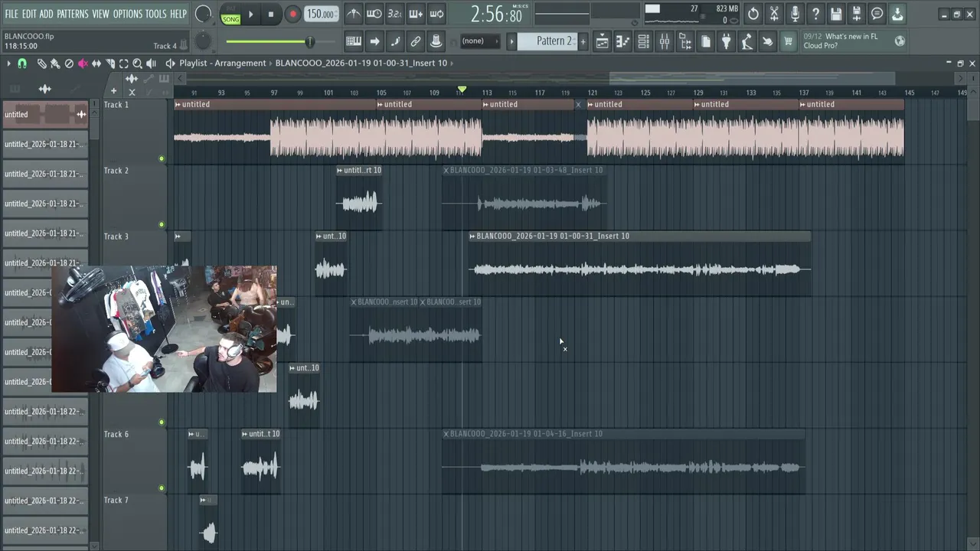Image resolution: width=980 pixels, height=551 pixels.
Task: Select the Slip tool in playlist
Action: (x=96, y=64)
